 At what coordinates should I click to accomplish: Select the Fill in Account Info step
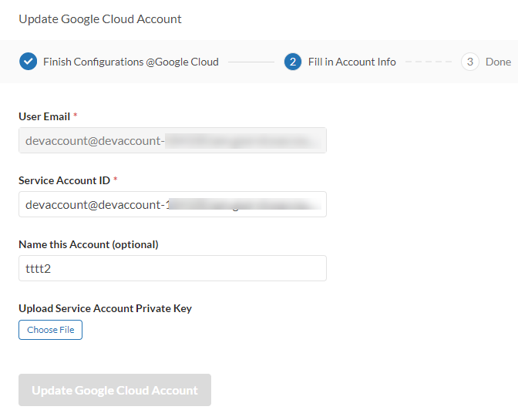(351, 62)
